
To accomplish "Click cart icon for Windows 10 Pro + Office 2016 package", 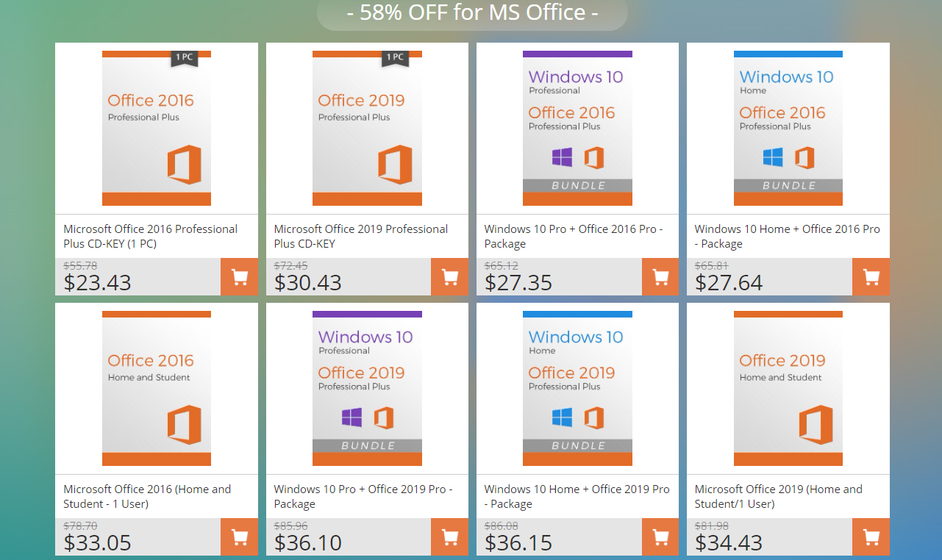I will click(x=660, y=277).
